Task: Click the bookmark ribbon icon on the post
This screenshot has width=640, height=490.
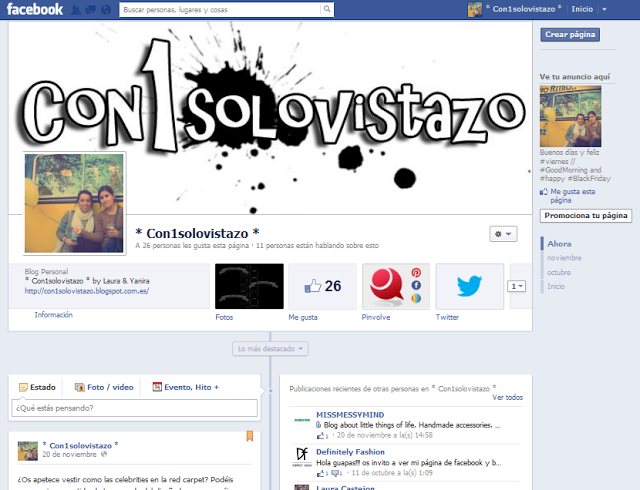Action: pyautogui.click(x=249, y=436)
